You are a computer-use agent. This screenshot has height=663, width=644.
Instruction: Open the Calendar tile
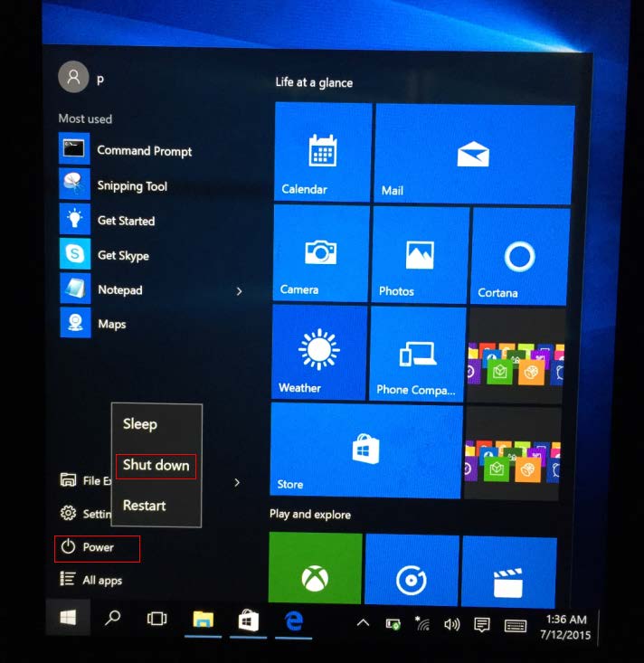323,152
